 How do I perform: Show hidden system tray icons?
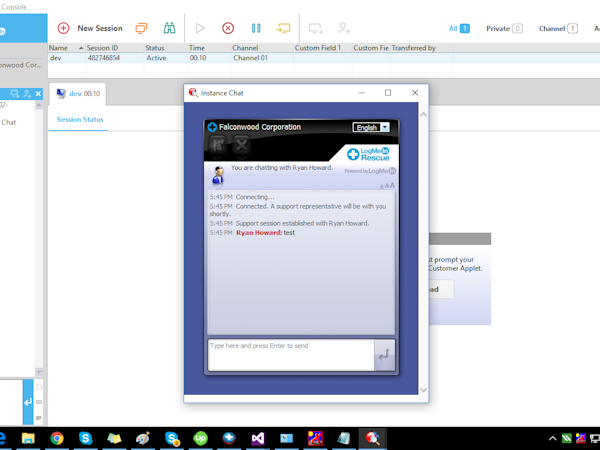click(553, 438)
